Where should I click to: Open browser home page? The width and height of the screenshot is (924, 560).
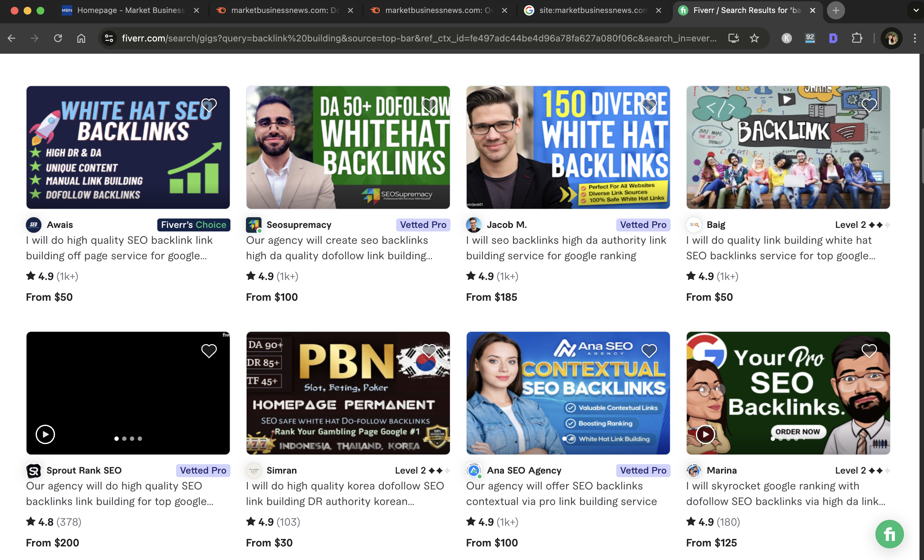[81, 38]
